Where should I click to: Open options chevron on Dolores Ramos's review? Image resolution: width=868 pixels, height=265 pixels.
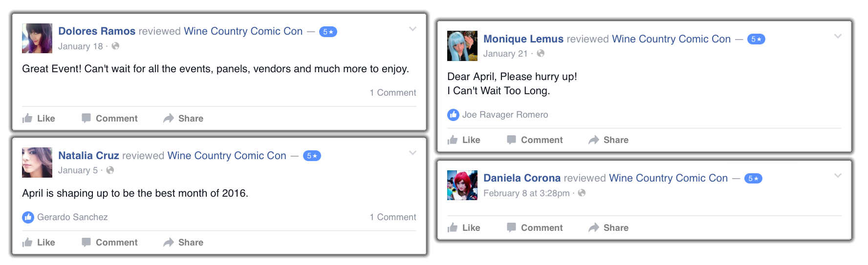[x=412, y=29]
